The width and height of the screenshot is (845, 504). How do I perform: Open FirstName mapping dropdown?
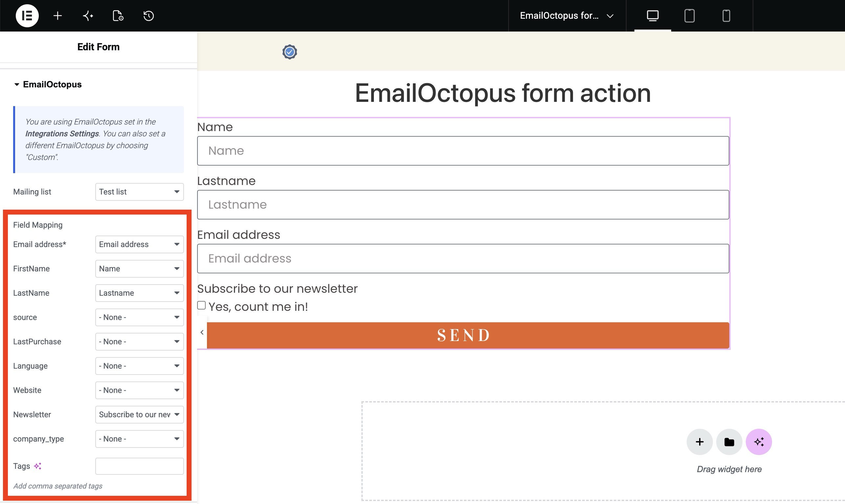pyautogui.click(x=140, y=269)
